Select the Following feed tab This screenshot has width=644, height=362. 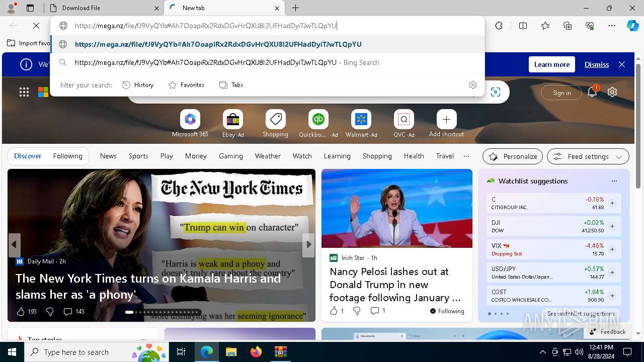click(x=67, y=156)
